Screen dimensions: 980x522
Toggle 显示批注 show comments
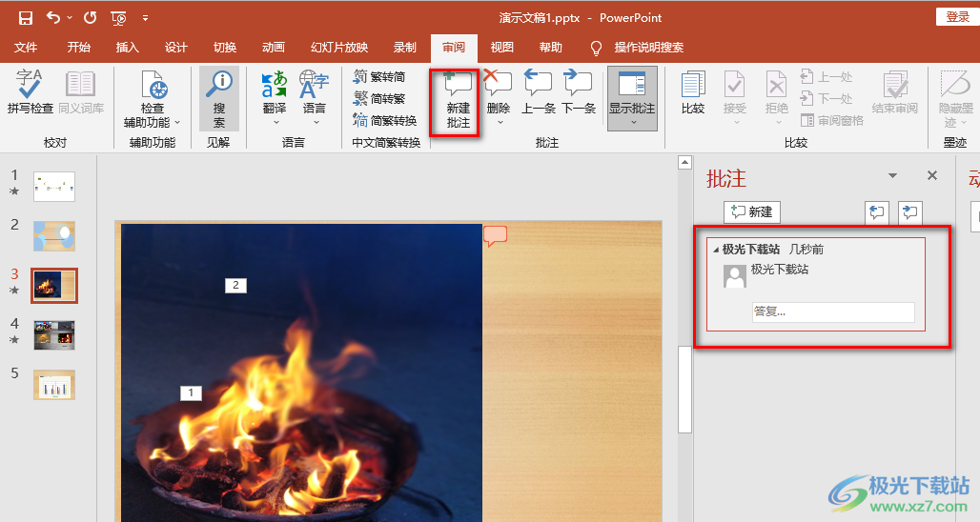632,91
